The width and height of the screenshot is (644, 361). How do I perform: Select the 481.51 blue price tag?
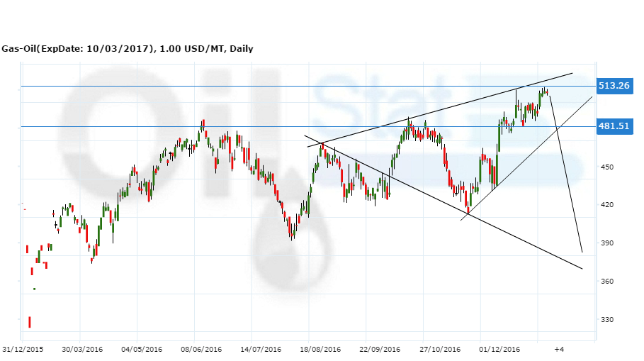(x=614, y=126)
